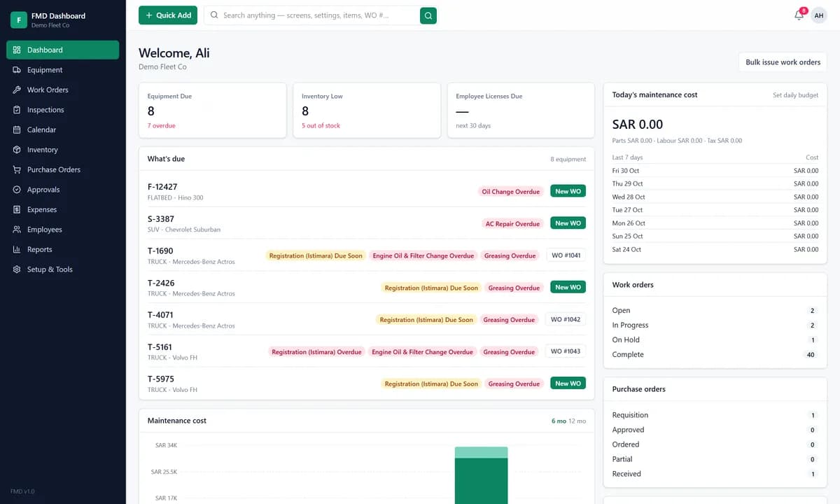The image size is (840, 504).
Task: Click Approved purchase orders row
Action: [715, 430]
